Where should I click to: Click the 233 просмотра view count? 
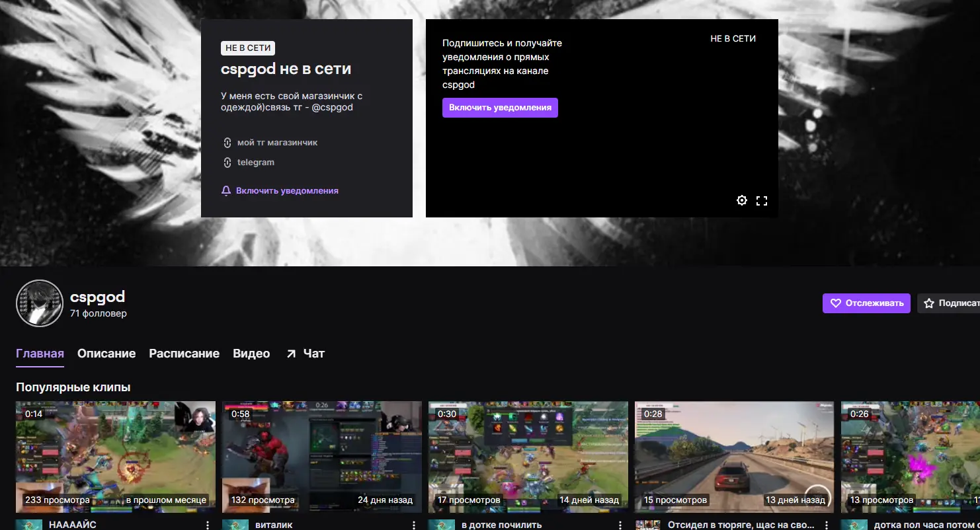click(x=58, y=500)
